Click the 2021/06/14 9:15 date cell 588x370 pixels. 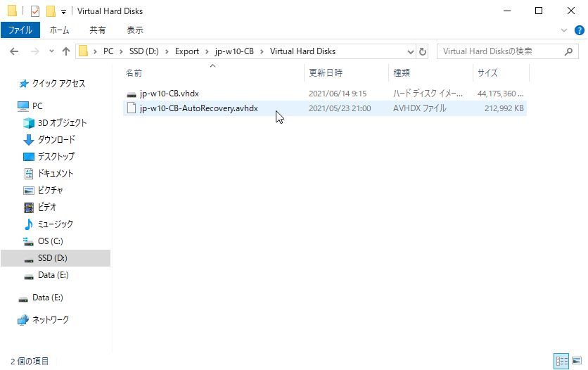338,94
